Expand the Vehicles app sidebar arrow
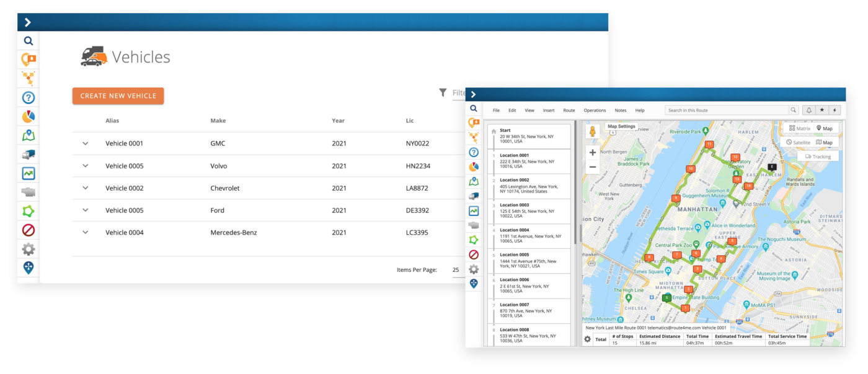 click(x=28, y=22)
